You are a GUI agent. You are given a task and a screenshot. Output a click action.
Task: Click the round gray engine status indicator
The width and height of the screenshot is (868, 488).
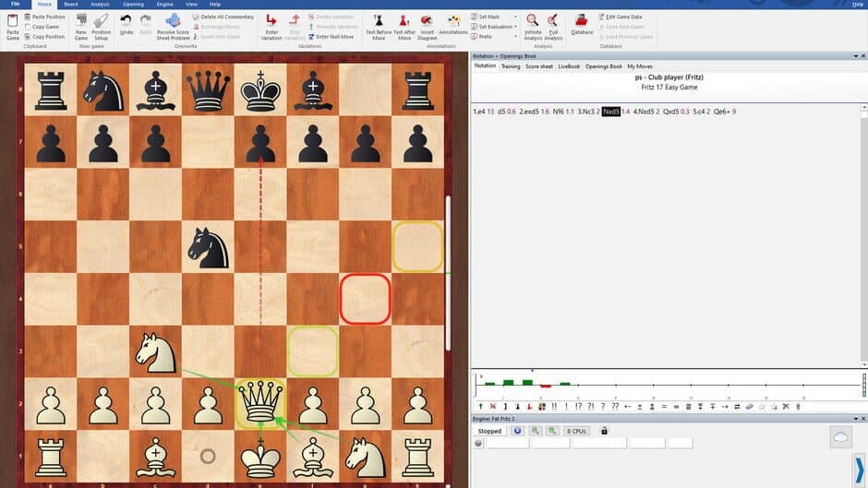(x=478, y=443)
